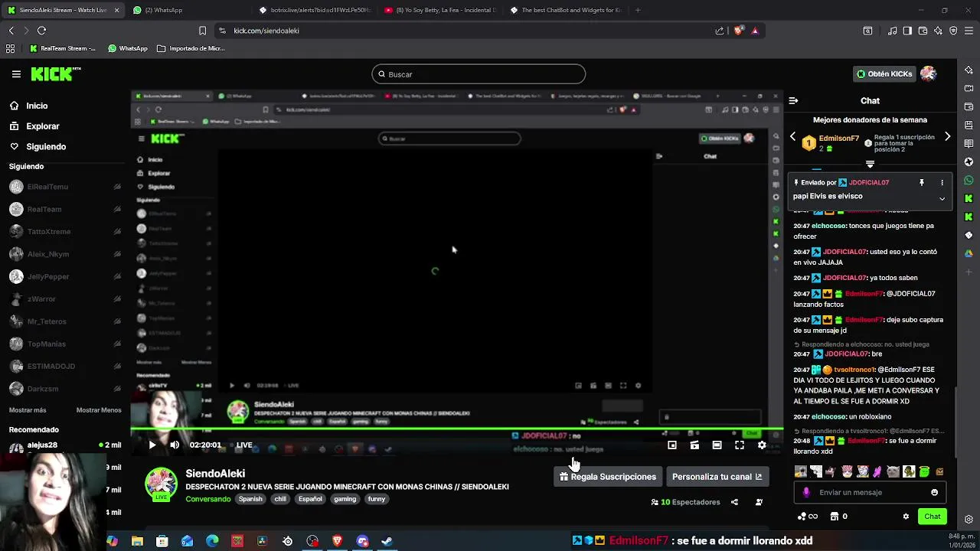
Task: Select the gaming tag
Action: point(345,499)
